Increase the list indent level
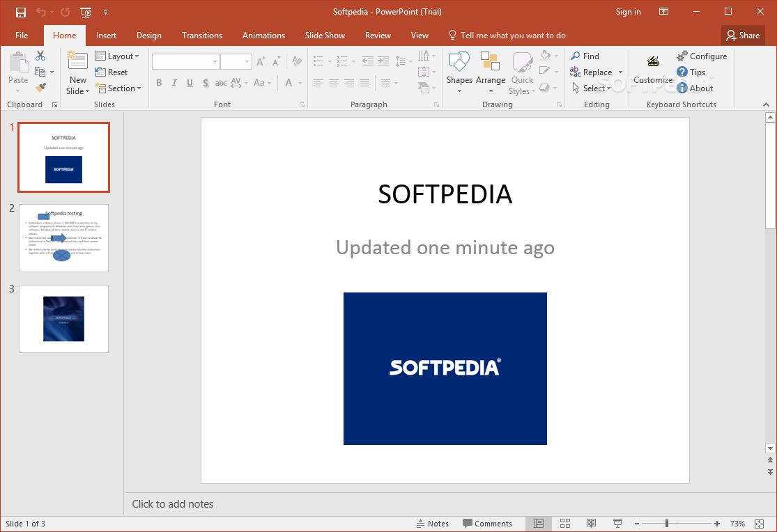This screenshot has width=777, height=532. (383, 61)
